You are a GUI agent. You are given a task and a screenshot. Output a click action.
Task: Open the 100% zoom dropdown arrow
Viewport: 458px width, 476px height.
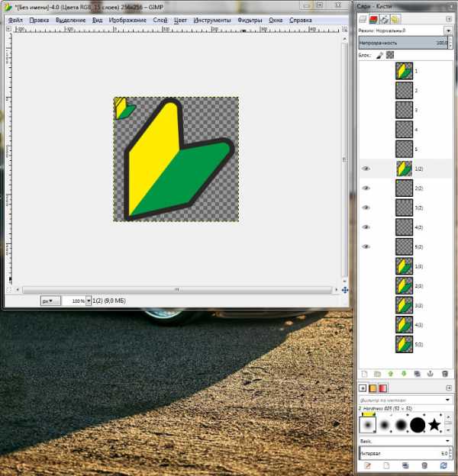click(x=89, y=301)
